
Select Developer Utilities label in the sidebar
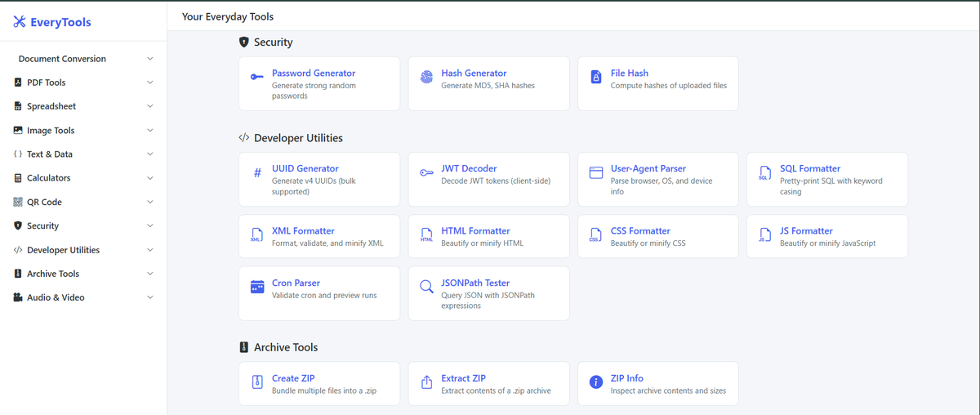point(63,250)
